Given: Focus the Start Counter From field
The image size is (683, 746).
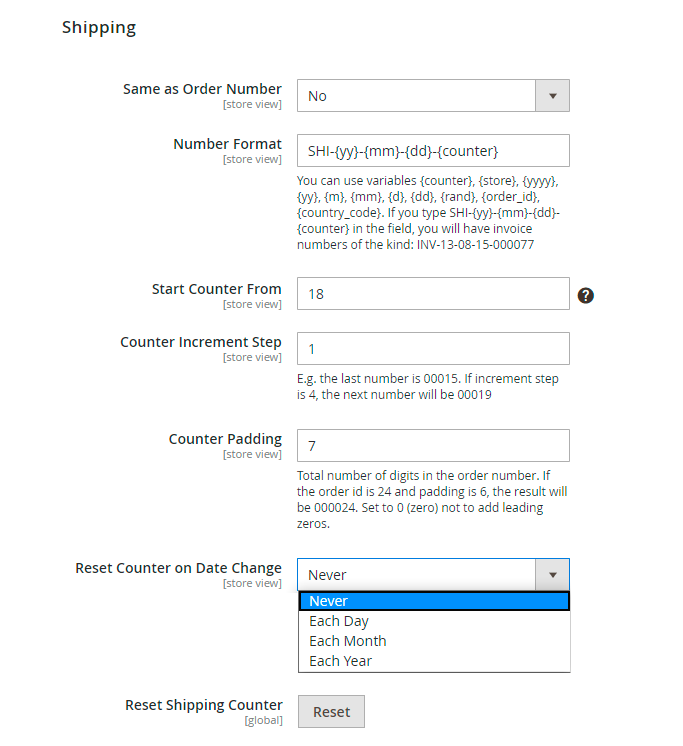Looking at the screenshot, I should pyautogui.click(x=433, y=294).
